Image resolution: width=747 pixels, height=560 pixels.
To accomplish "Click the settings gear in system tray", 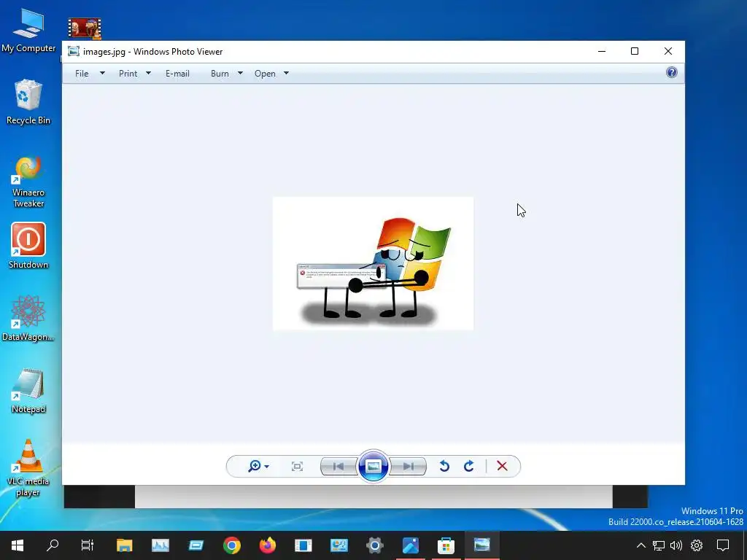I will coord(697,545).
